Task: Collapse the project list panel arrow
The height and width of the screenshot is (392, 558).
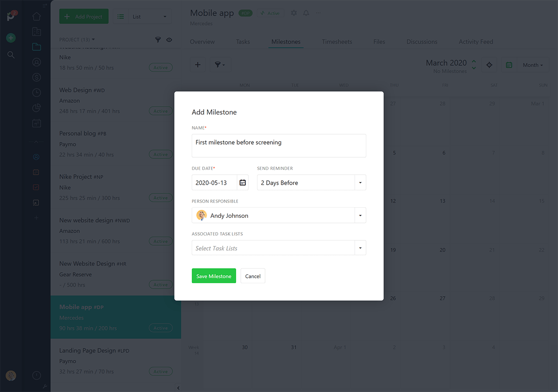Action: 178,388
